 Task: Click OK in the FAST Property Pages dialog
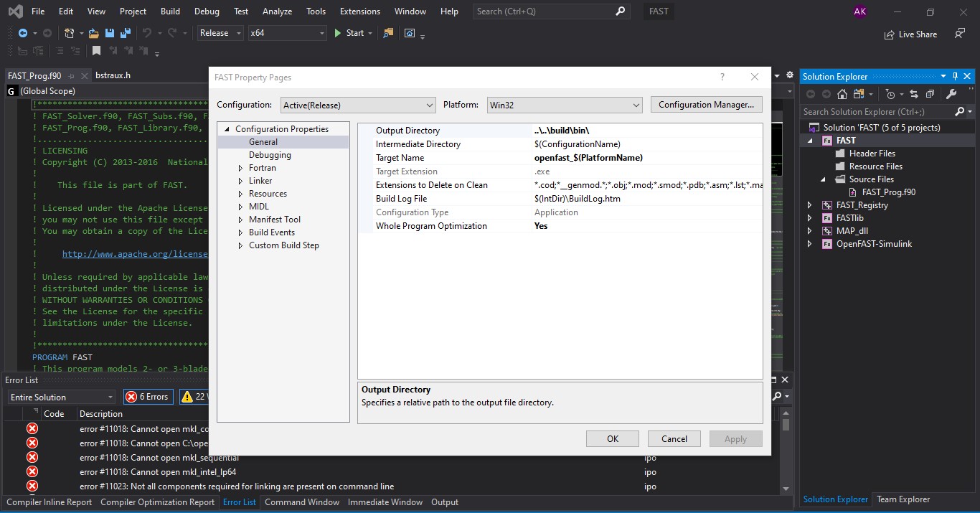(x=612, y=438)
